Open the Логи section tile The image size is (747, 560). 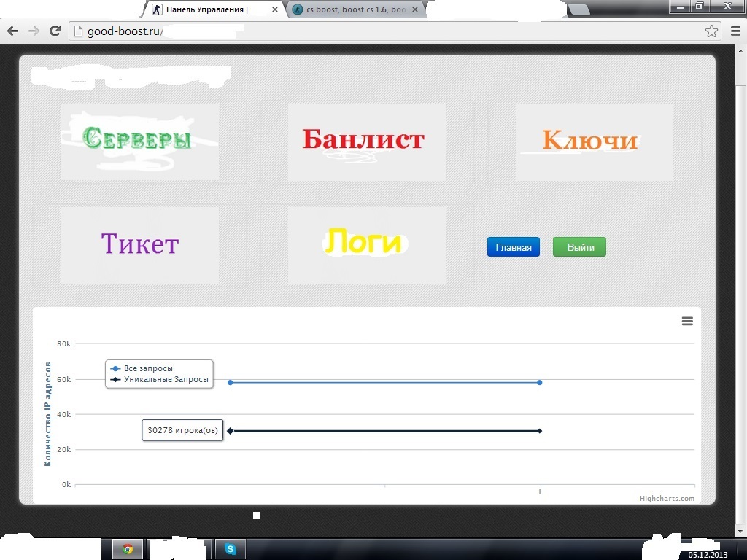(x=366, y=245)
